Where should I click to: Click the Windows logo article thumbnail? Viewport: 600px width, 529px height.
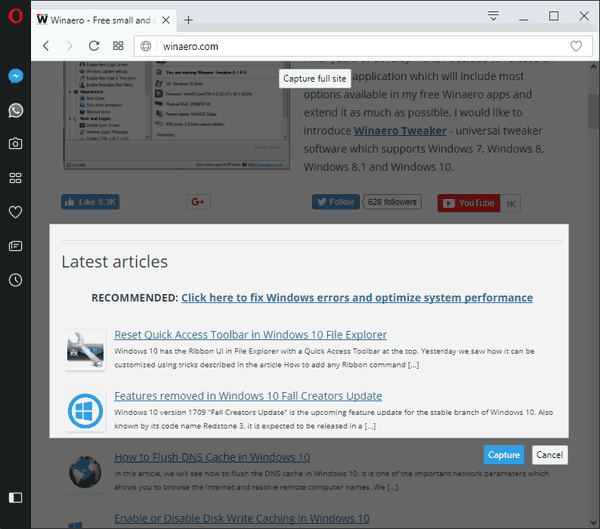(x=85, y=411)
